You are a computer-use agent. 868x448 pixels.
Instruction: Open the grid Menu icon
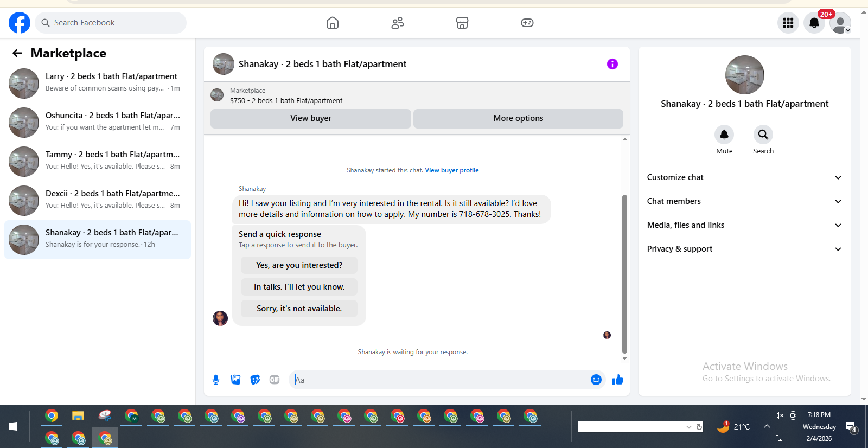click(x=788, y=23)
